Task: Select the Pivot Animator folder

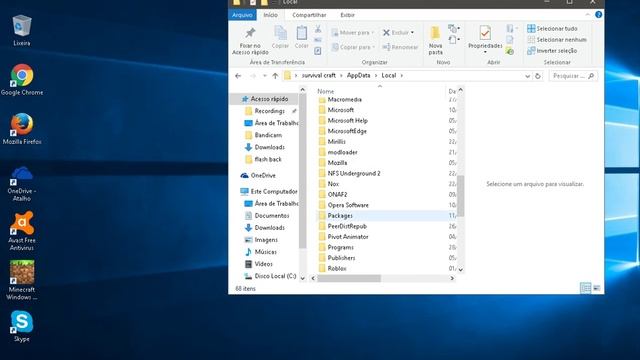Action: tap(348, 237)
